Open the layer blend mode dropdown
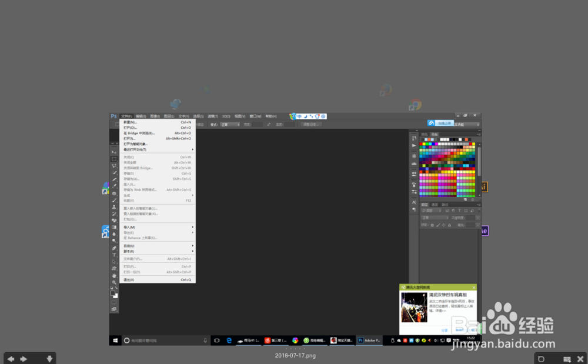This screenshot has height=364, width=588. [435, 218]
